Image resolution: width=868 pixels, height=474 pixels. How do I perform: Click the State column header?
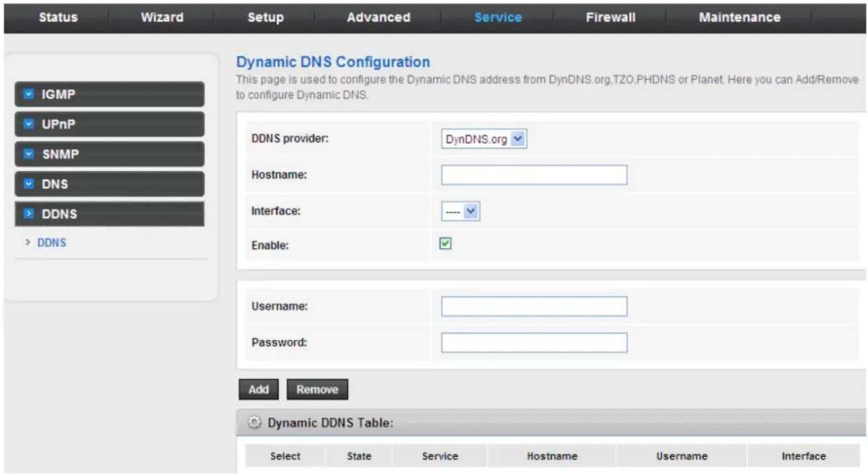(359, 456)
